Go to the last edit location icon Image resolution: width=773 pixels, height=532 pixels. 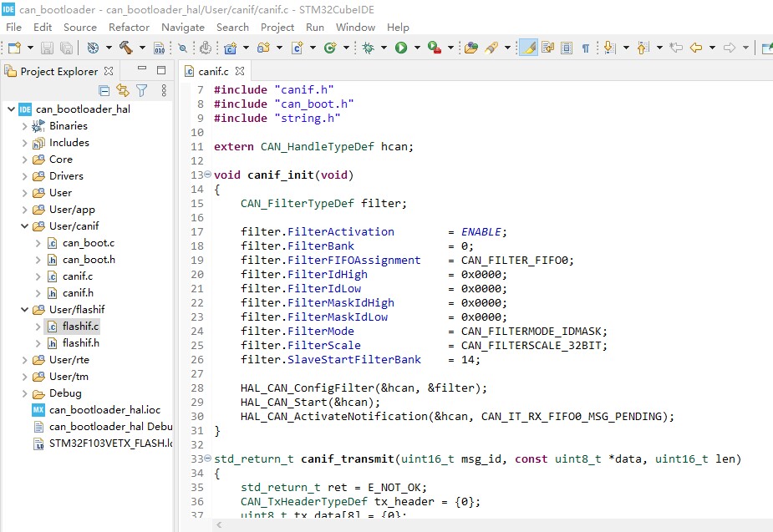676,48
